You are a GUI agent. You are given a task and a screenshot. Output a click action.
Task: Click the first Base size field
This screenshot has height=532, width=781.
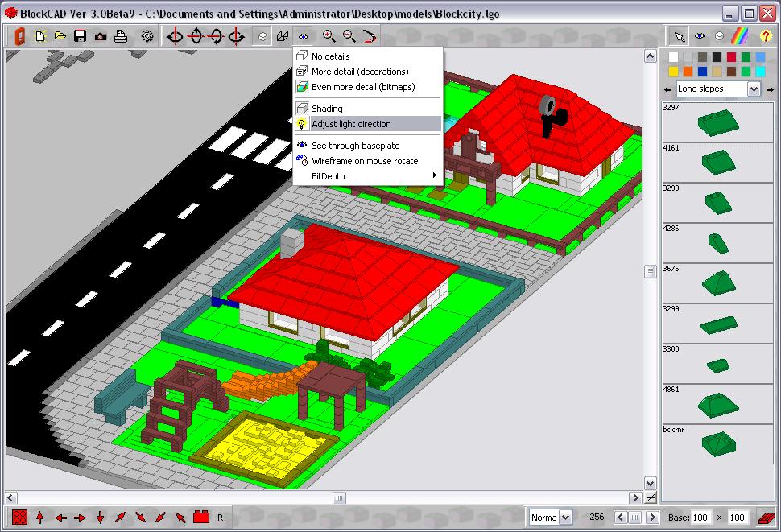click(x=700, y=518)
